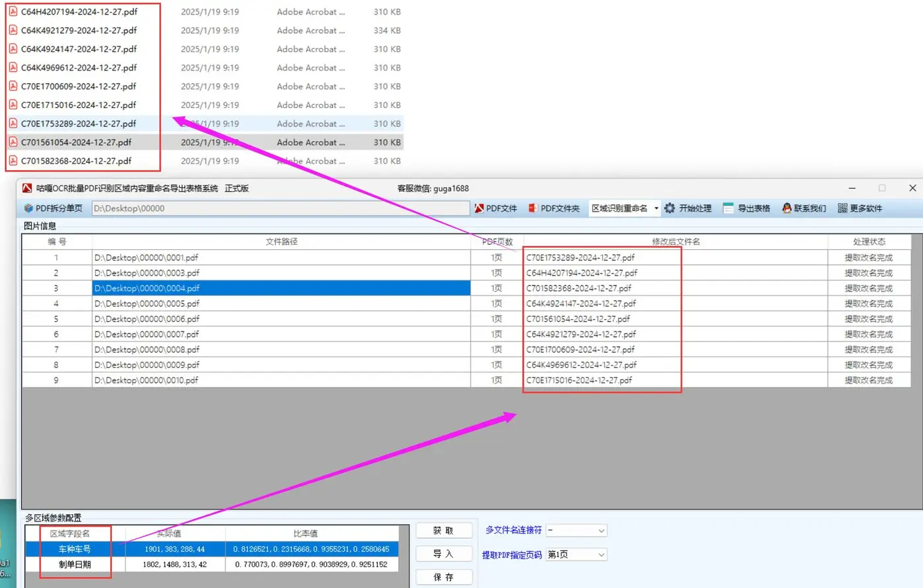Click PDF icon of C70E1700609-2024-12-27.pdf in file list
923x588 pixels.
(13, 86)
